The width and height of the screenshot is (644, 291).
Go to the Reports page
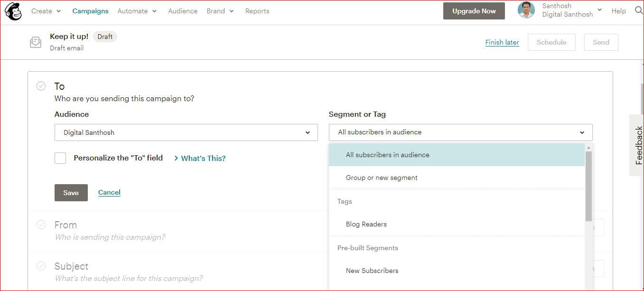coord(257,11)
